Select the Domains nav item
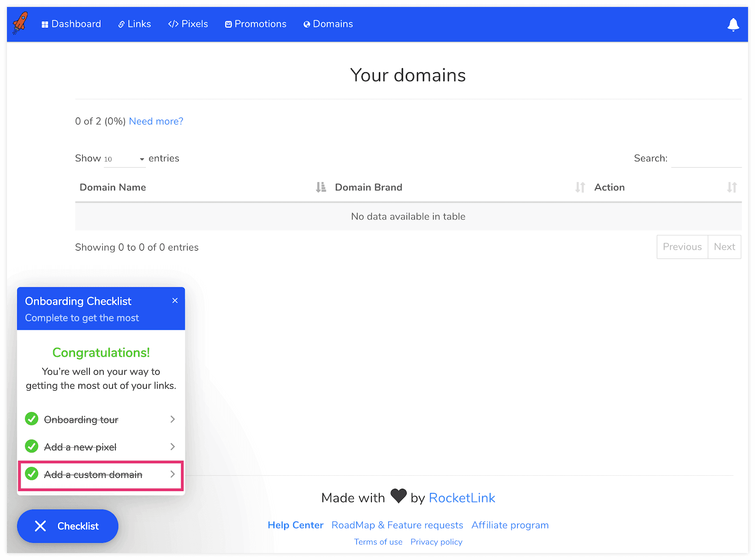755x560 pixels. (328, 24)
